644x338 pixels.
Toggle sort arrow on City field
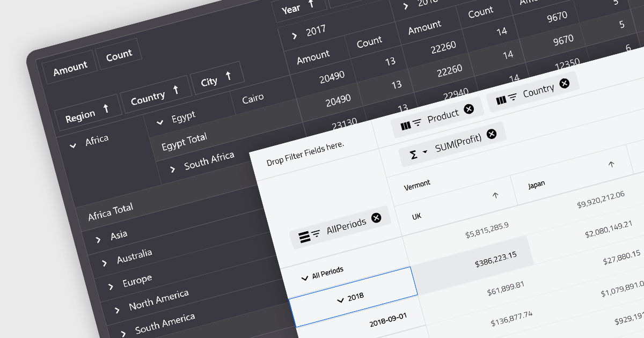[229, 76]
